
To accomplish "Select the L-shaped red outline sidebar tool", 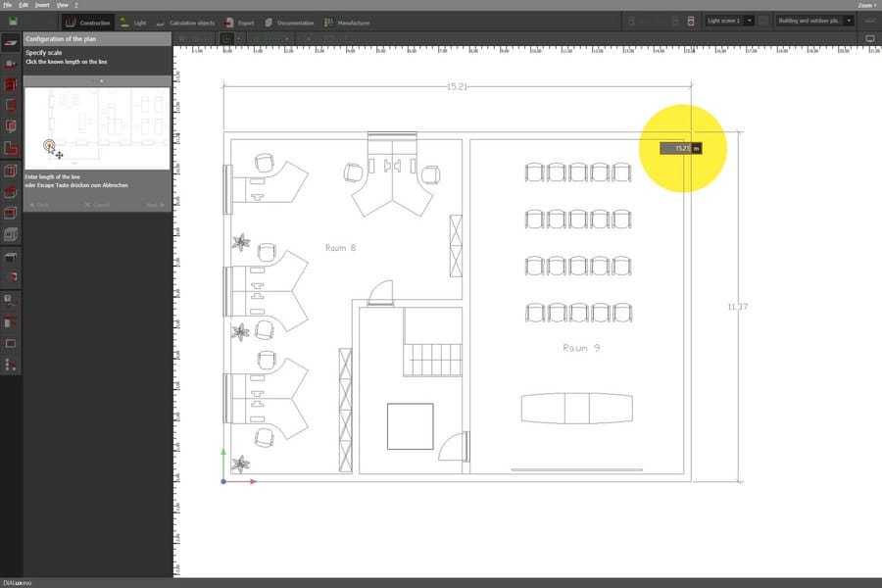I will 11,149.
